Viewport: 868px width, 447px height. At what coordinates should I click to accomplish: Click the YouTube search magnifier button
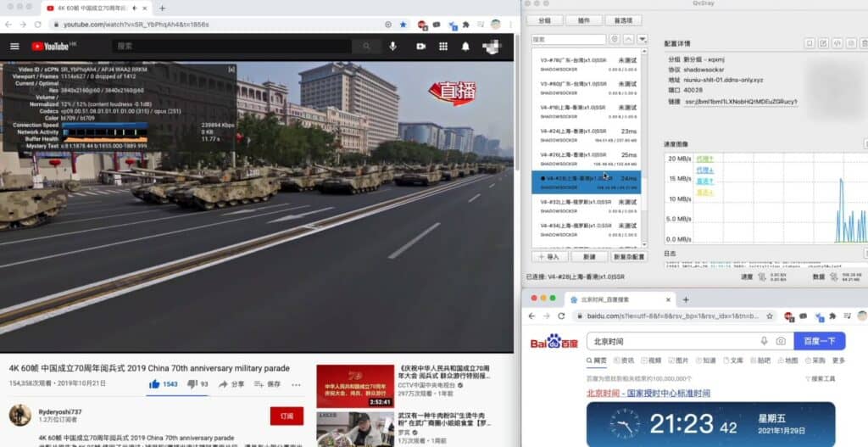point(366,47)
